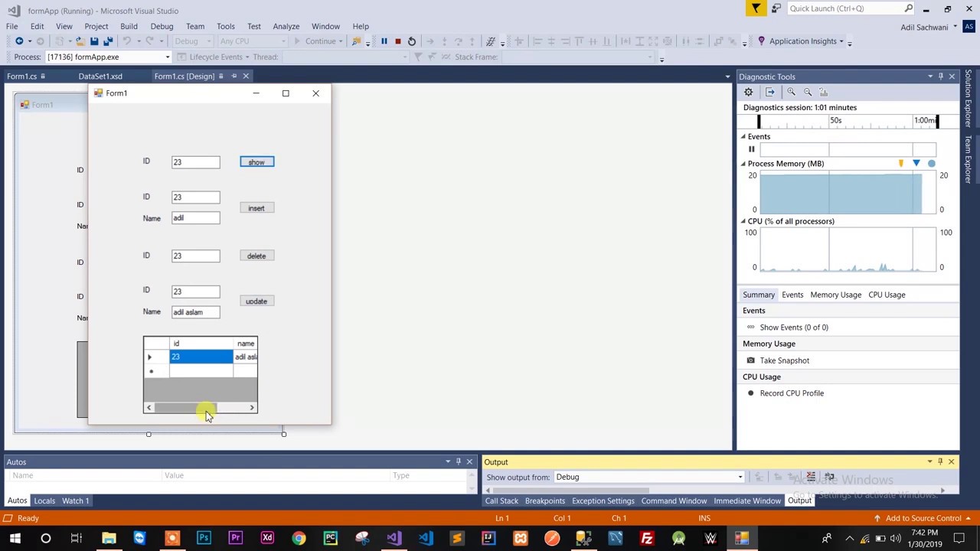
Task: Click the Quick Launch search magnifier
Action: click(908, 8)
